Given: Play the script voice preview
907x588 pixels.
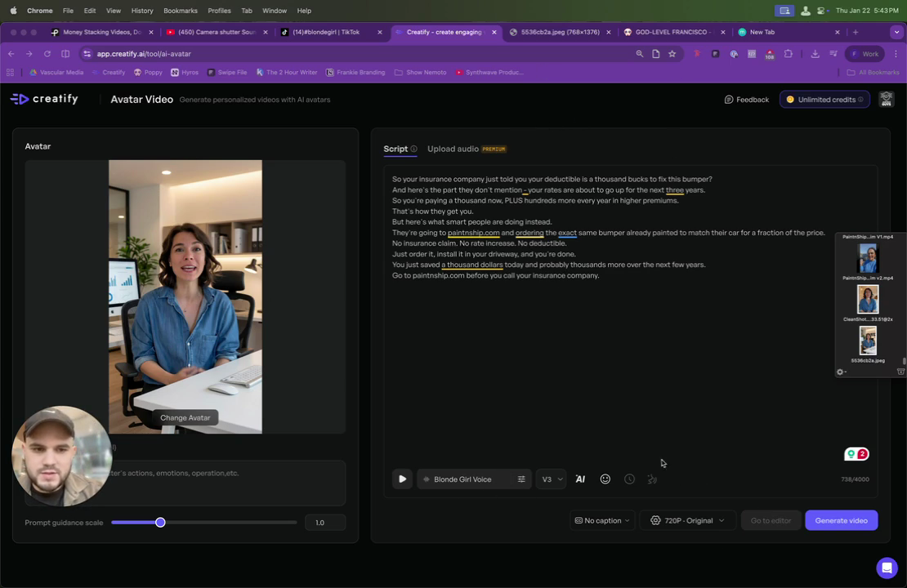Looking at the screenshot, I should 402,479.
